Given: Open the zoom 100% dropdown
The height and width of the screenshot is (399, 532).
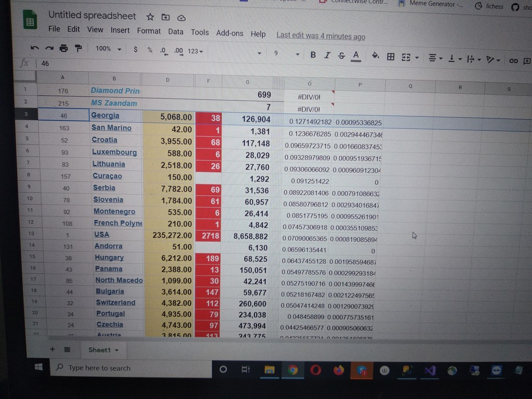Looking at the screenshot, I should pos(108,49).
